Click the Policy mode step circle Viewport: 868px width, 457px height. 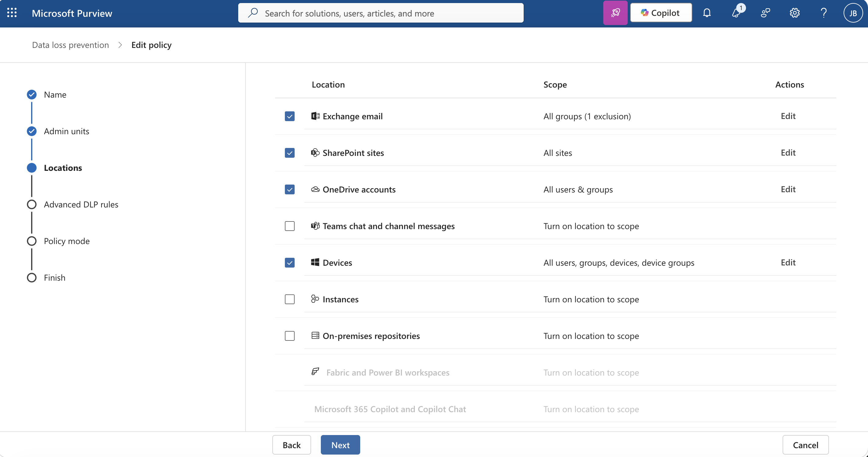pyautogui.click(x=32, y=241)
